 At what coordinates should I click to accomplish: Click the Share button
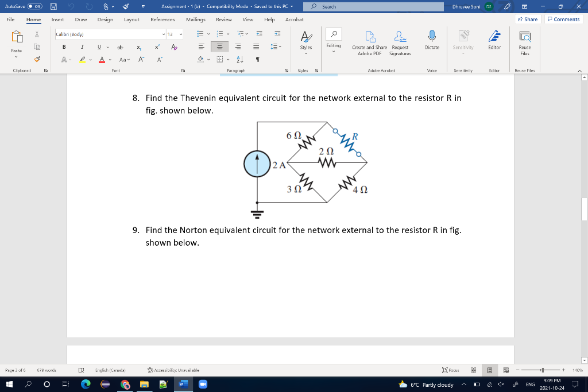pyautogui.click(x=526, y=19)
